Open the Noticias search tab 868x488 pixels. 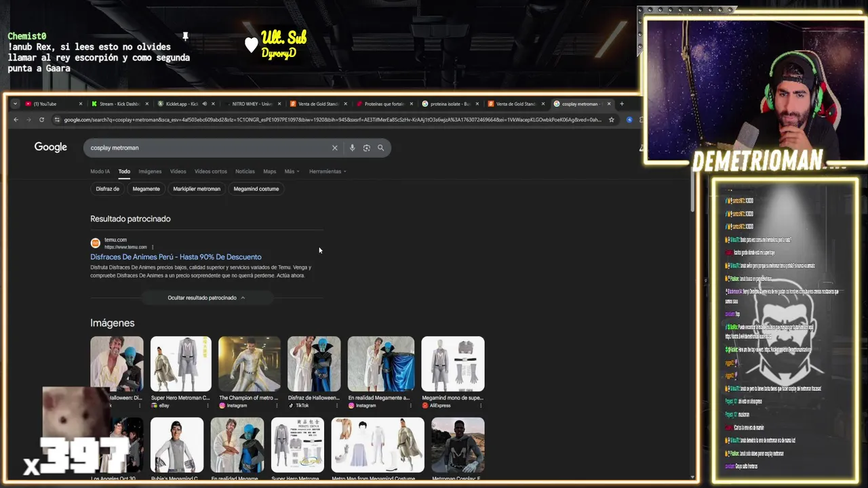click(245, 171)
